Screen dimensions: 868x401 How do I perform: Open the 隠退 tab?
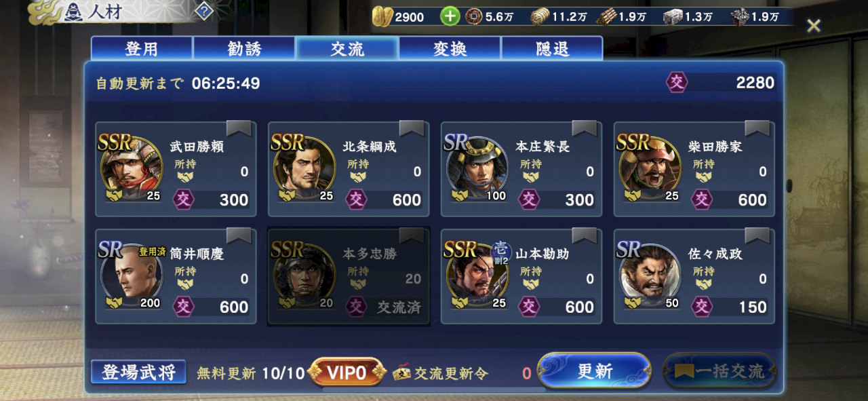click(551, 49)
